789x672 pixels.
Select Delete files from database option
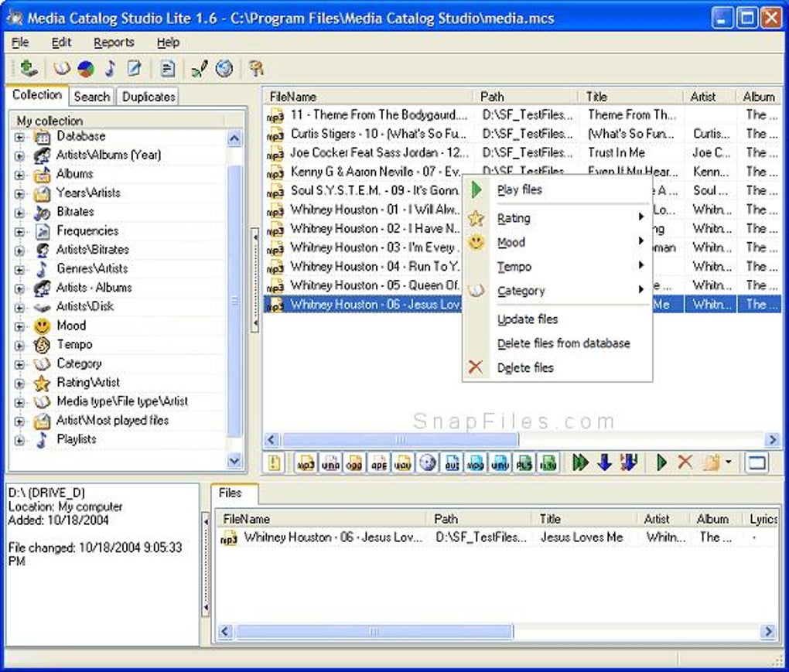[x=563, y=343]
